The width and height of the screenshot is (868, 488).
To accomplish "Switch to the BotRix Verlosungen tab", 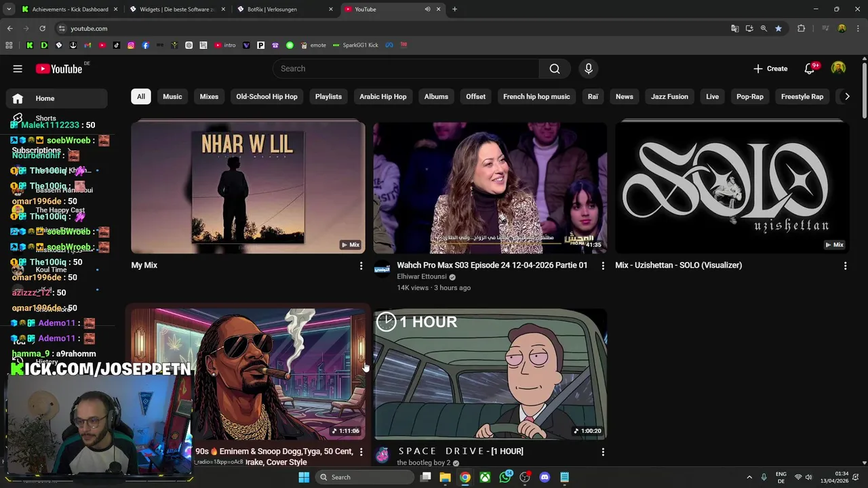I will click(285, 9).
